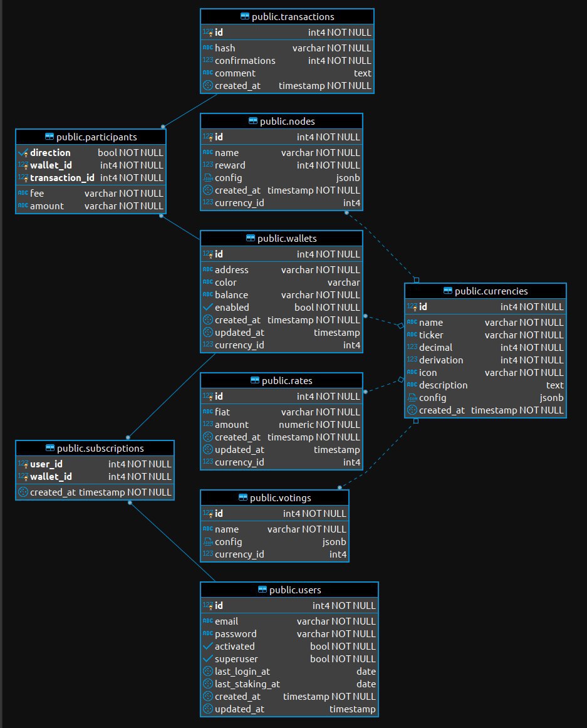The image size is (587, 728).
Task: Select the 'updated_at' column in users
Action: coord(289,709)
